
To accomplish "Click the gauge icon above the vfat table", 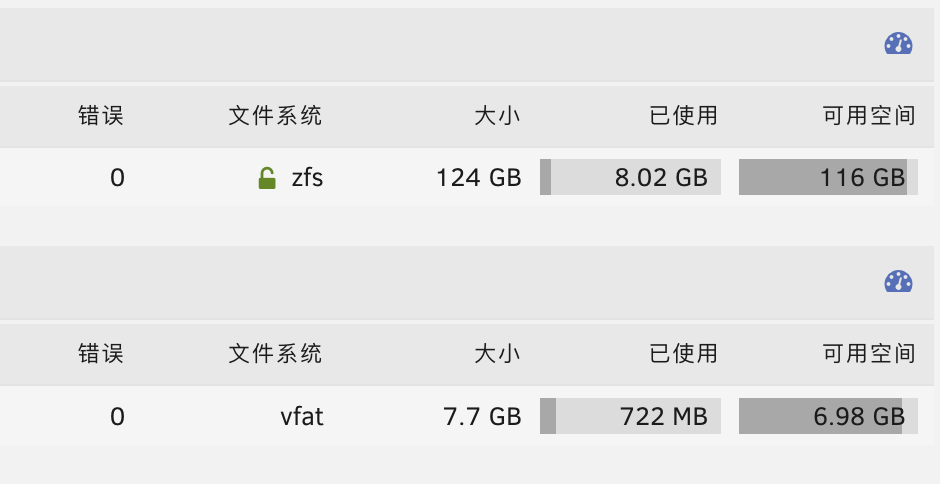I will pyautogui.click(x=898, y=281).
